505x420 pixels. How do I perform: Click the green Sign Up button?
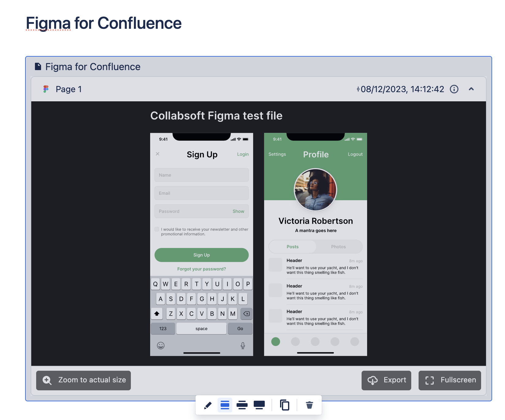pyautogui.click(x=202, y=255)
